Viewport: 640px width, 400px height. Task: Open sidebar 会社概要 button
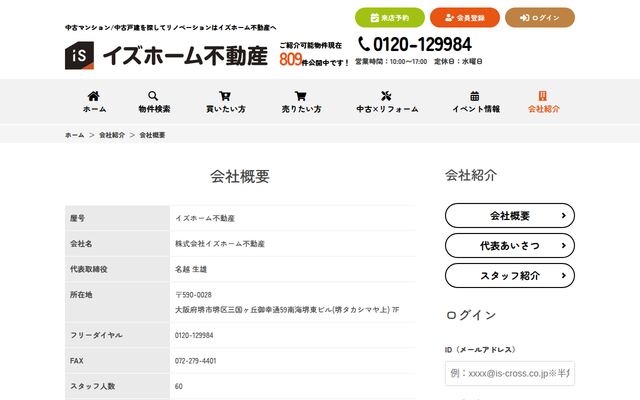click(x=510, y=216)
